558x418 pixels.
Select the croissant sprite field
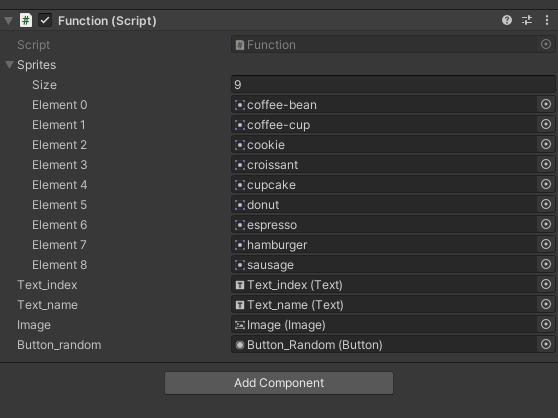pyautogui.click(x=384, y=165)
